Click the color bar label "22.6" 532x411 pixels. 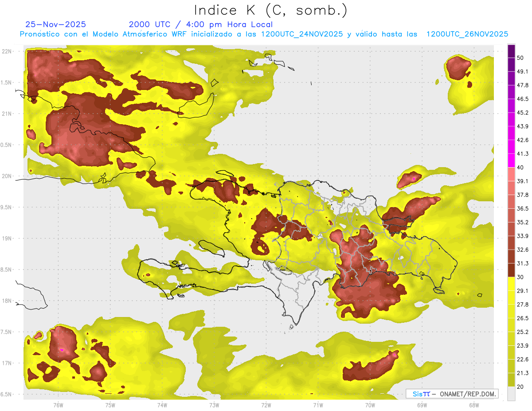[523, 360]
